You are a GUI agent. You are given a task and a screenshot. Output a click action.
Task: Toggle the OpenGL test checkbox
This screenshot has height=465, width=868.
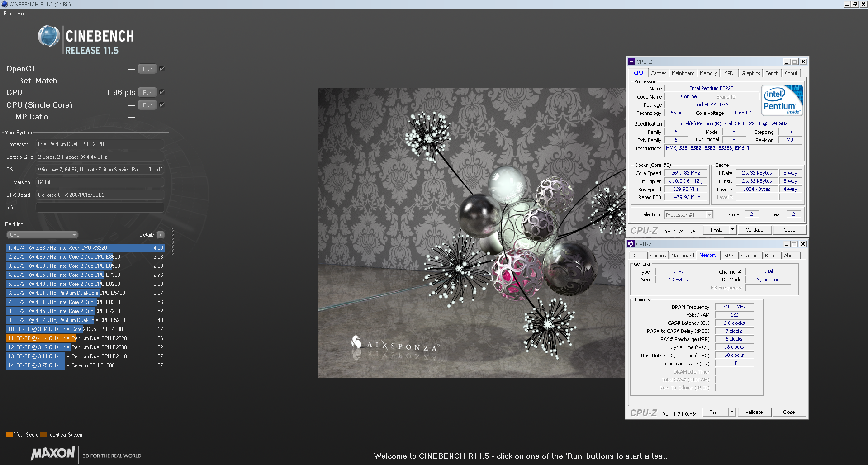click(x=162, y=69)
